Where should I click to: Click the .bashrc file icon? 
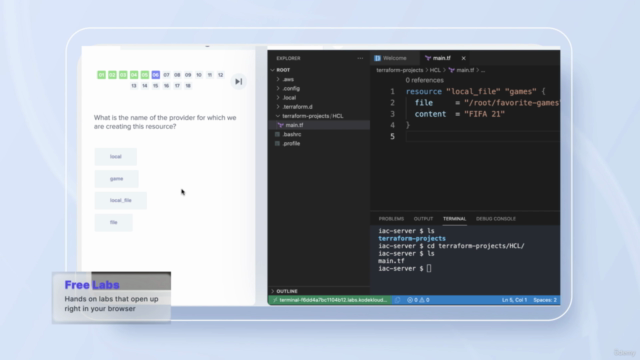point(278,134)
